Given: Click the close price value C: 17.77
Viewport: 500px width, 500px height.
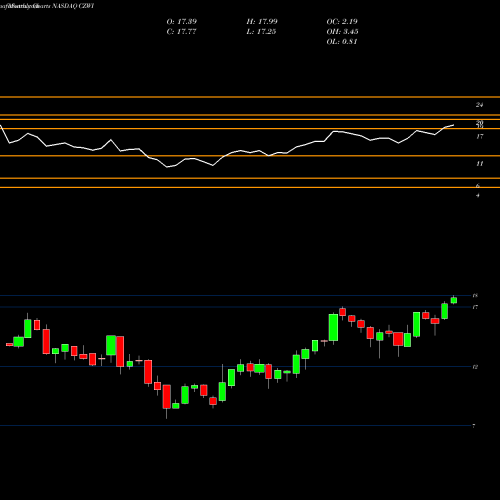Looking at the screenshot, I should (x=182, y=32).
